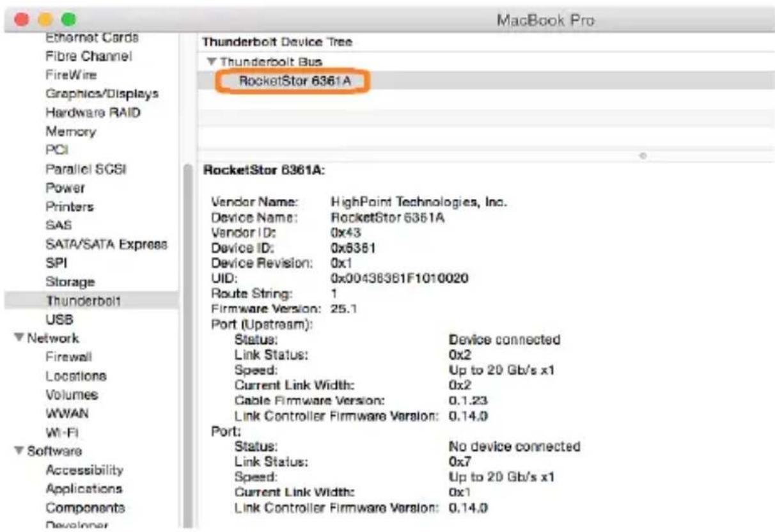Select Components under Software
Viewport: 775px width, 532px height.
point(85,508)
